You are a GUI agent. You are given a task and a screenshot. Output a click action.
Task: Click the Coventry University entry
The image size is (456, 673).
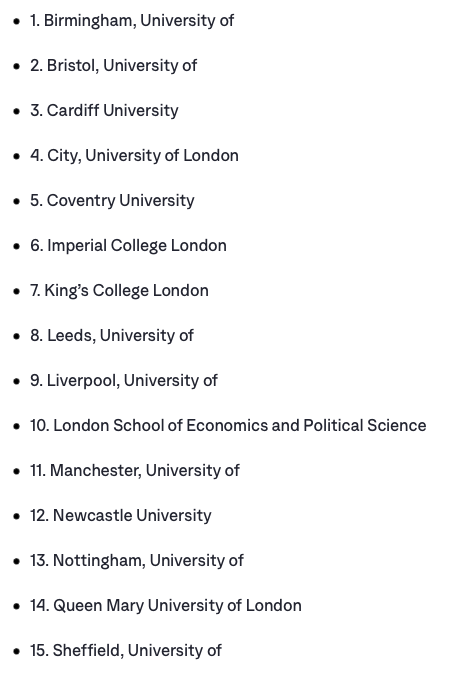(x=112, y=201)
